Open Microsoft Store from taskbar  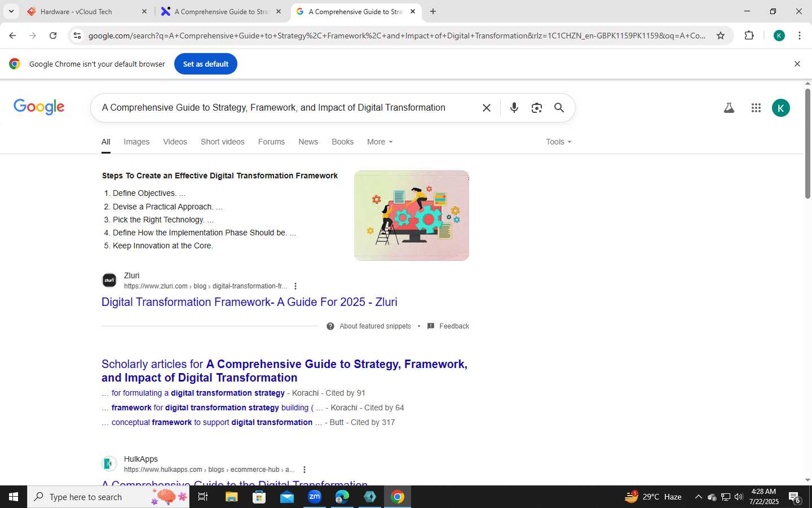259,497
